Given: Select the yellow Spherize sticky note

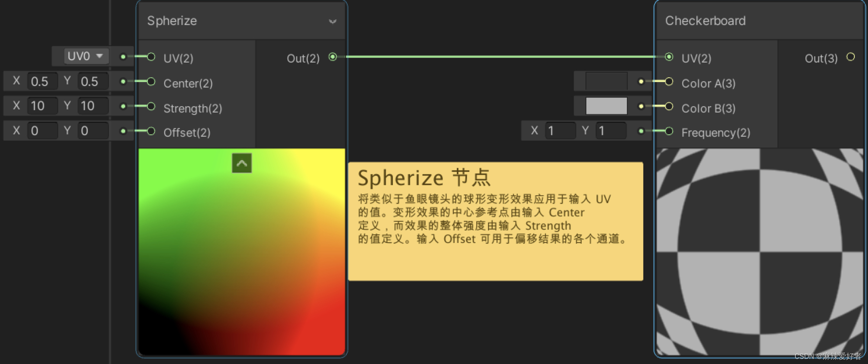Looking at the screenshot, I should point(495,221).
